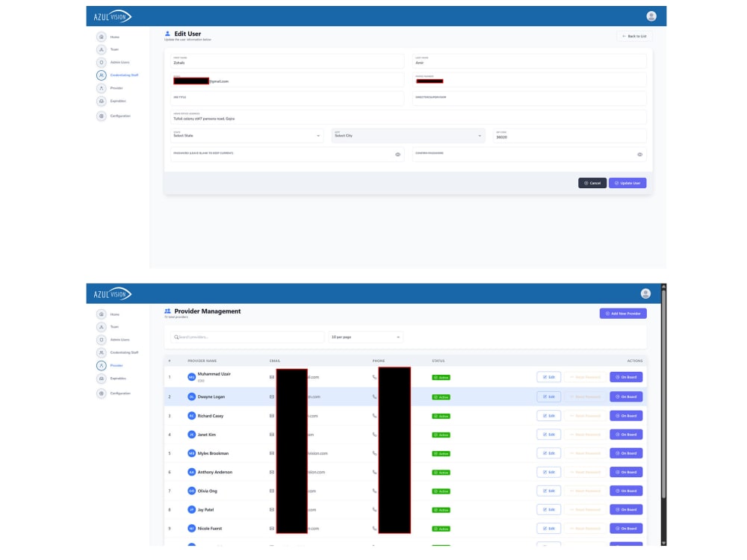
Task: Click Add New Provider button
Action: [623, 314]
